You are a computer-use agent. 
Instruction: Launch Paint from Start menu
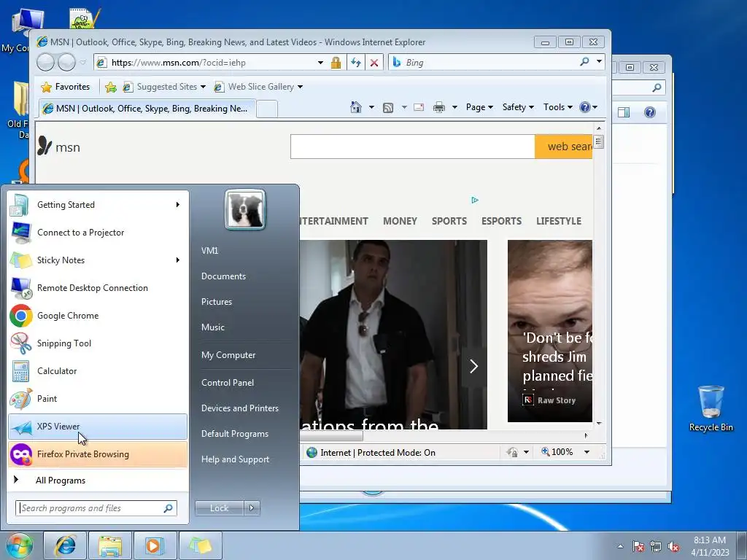point(98,399)
